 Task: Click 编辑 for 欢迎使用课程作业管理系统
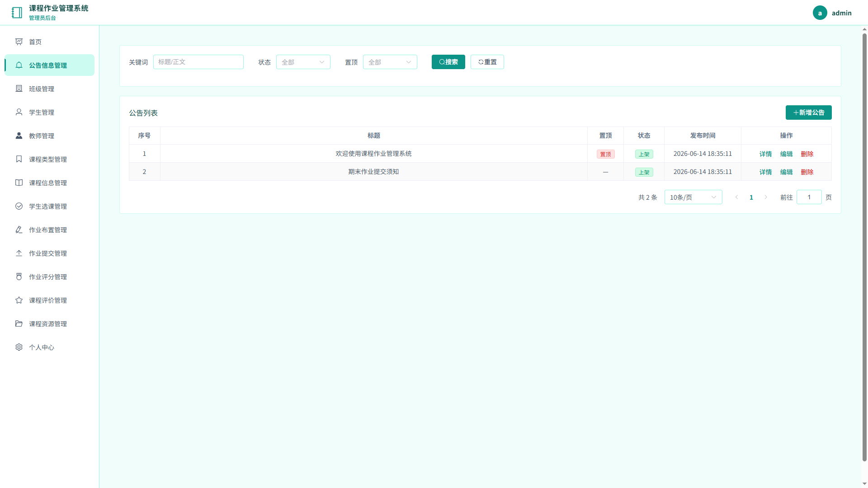coord(787,154)
